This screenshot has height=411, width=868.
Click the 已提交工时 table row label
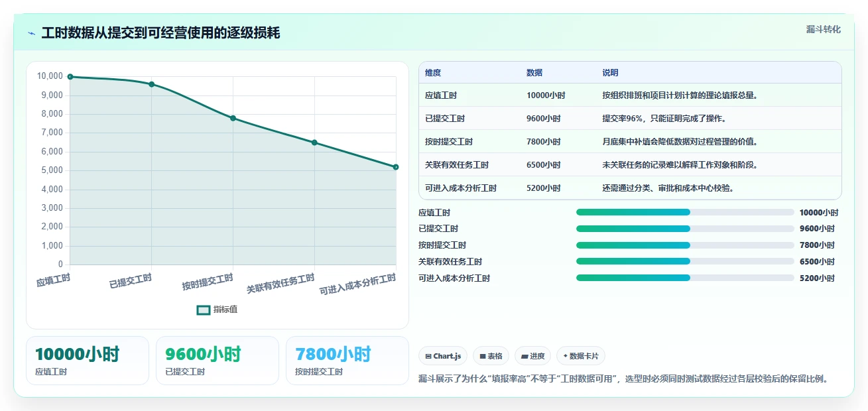tap(445, 119)
